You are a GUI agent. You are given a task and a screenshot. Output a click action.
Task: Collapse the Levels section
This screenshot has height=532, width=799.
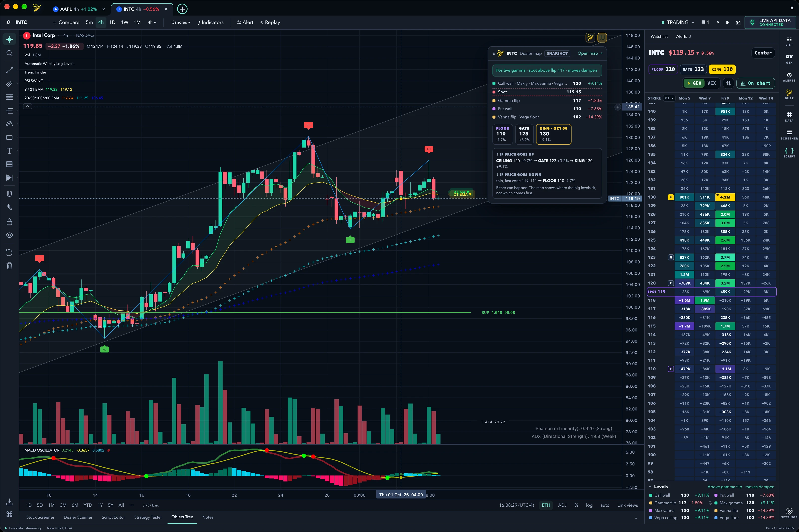click(x=650, y=487)
